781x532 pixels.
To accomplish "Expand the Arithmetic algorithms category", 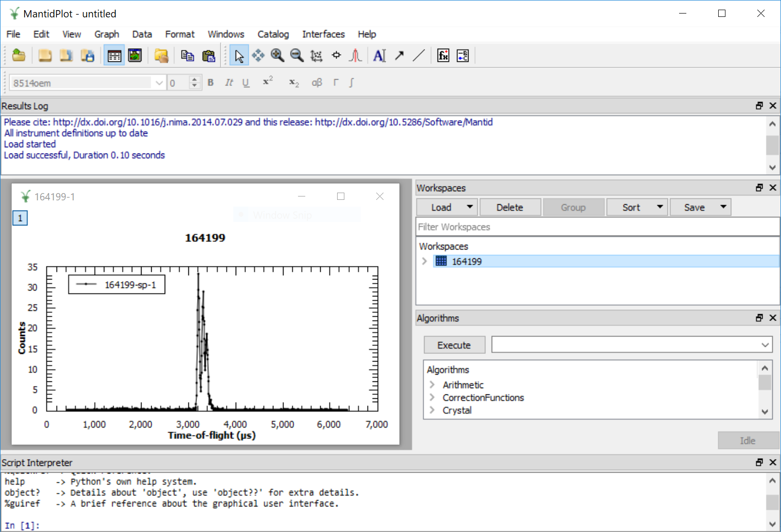I will [432, 385].
